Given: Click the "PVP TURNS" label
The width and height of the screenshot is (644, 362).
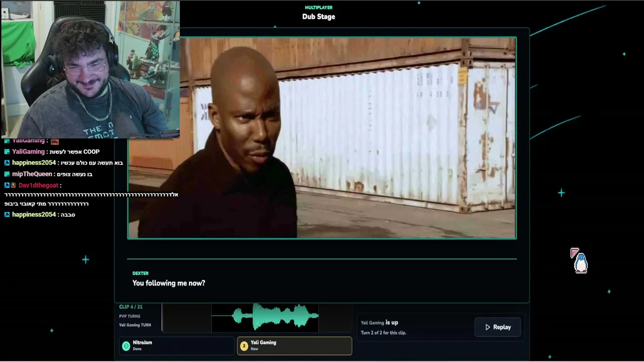Looking at the screenshot, I should [129, 316].
